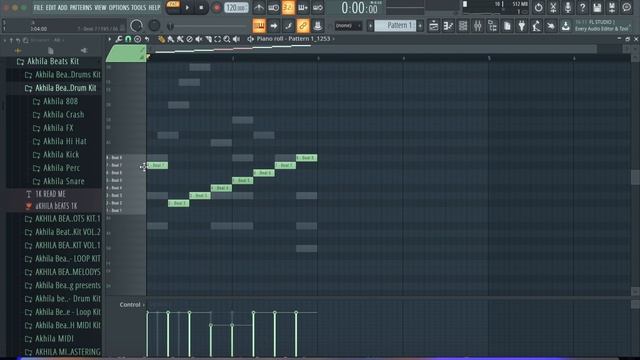
Task: Toggle the metronome icon
Action: click(259, 7)
